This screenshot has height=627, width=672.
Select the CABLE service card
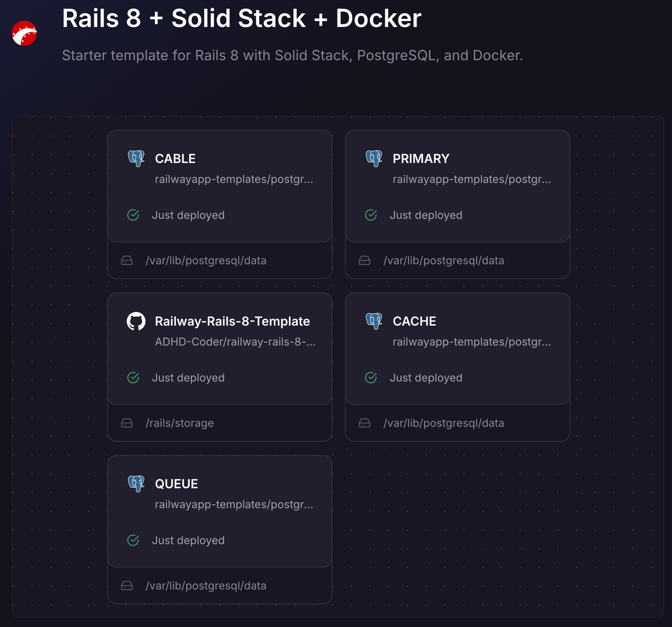tap(220, 186)
